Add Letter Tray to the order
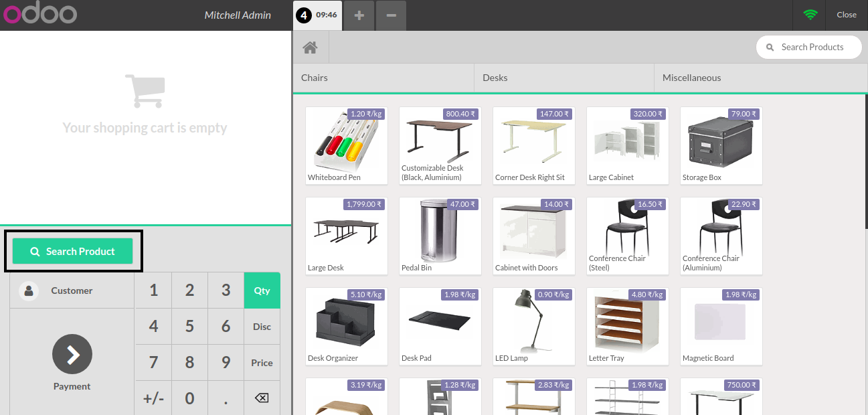Screen dimensions: 868x415 (628, 326)
